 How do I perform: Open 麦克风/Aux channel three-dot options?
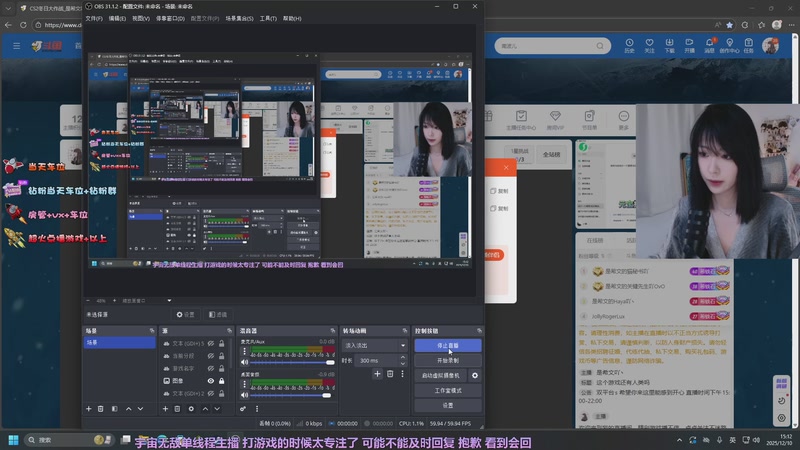244,351
